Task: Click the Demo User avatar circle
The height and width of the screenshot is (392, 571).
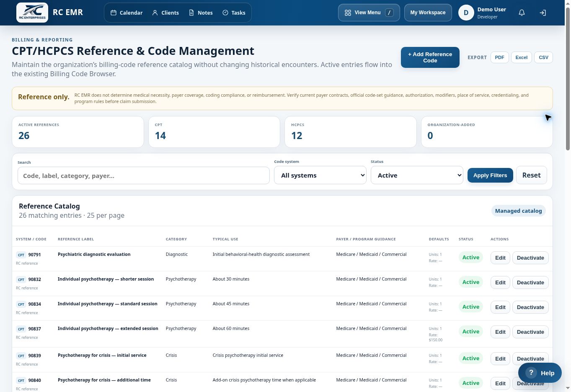Action: pyautogui.click(x=466, y=13)
